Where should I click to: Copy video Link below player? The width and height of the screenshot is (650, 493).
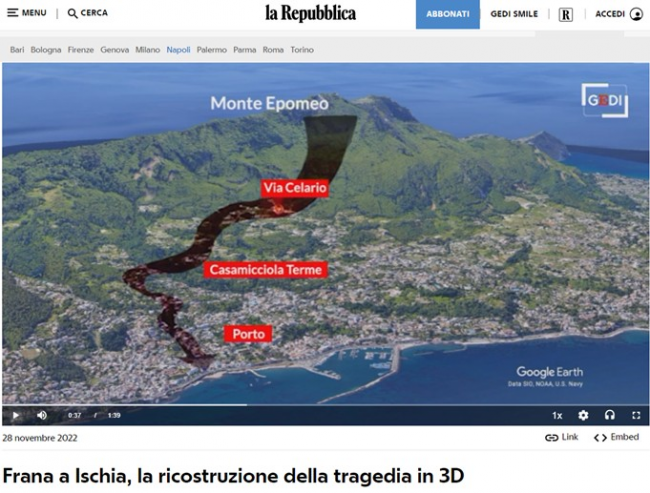[x=562, y=438]
